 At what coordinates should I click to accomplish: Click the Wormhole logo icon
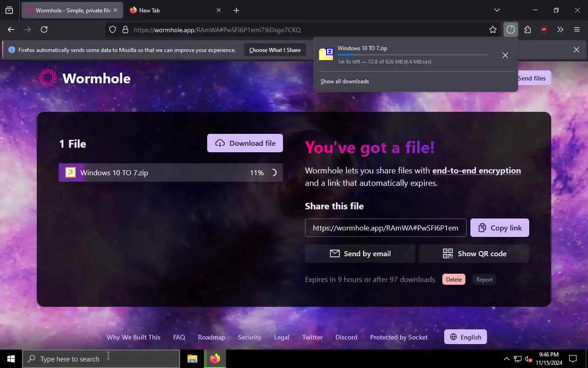[48, 78]
